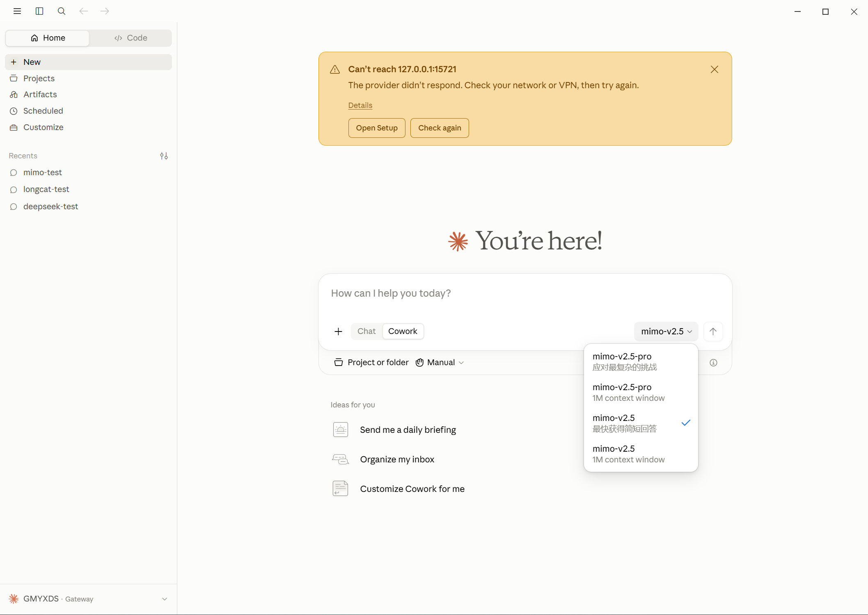
Task: Open the Manual permission dropdown
Action: (440, 363)
